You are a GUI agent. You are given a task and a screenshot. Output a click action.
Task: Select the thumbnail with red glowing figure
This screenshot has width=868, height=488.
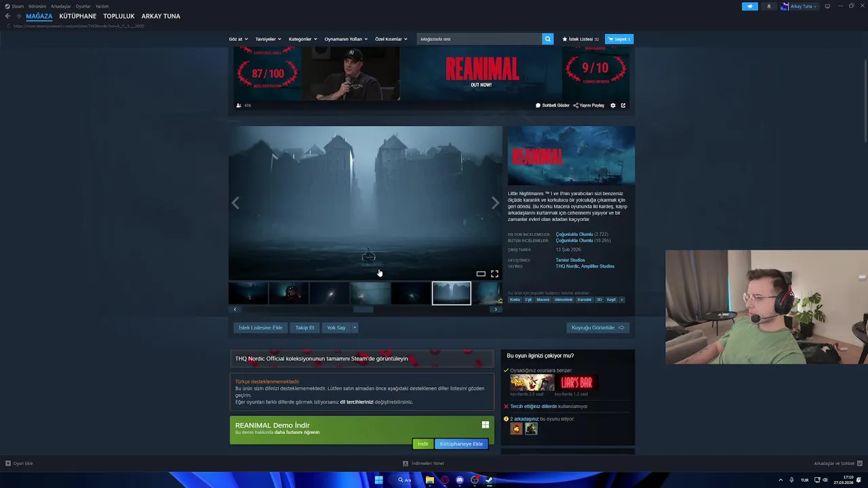tap(289, 293)
